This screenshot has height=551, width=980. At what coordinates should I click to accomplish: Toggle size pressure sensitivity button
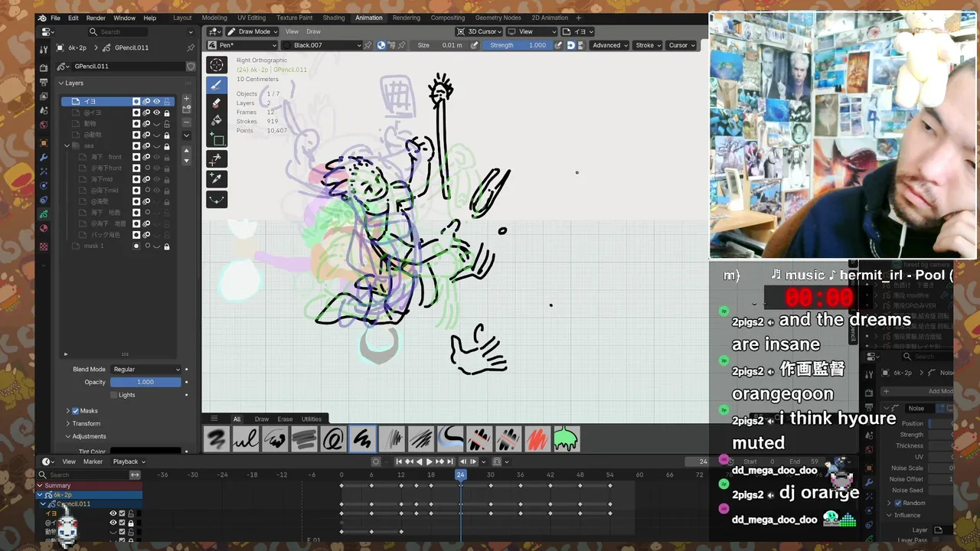[474, 45]
